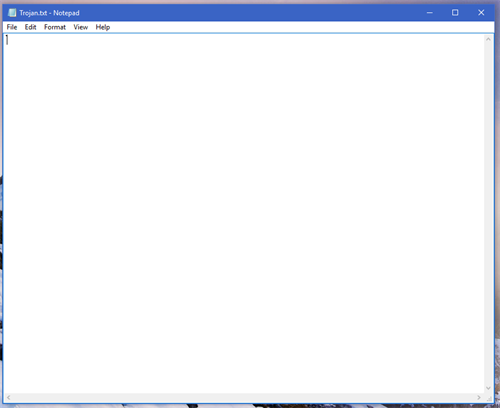This screenshot has width=500, height=408.
Task: Click the Trojan.txt - Notepad title text
Action: (x=49, y=13)
